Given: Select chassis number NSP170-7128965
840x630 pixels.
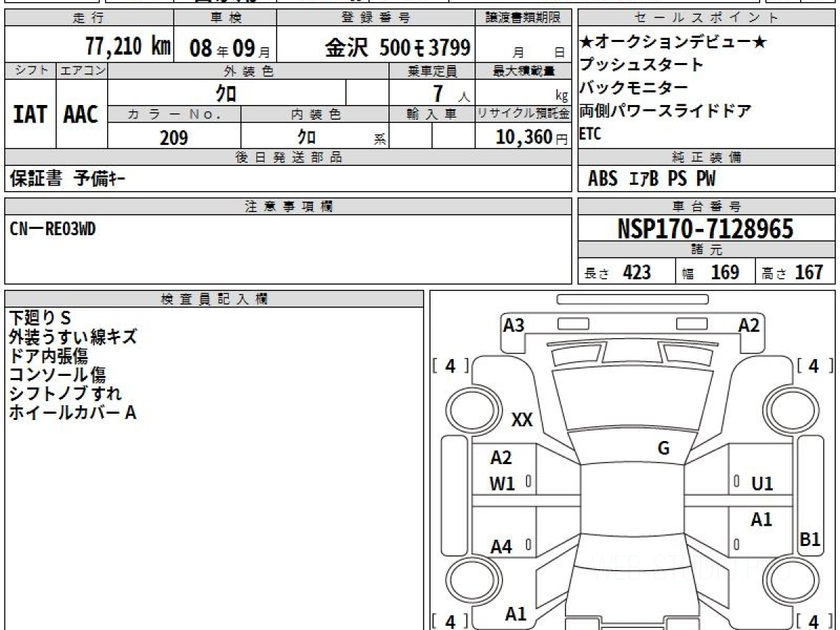Looking at the screenshot, I should [x=706, y=228].
